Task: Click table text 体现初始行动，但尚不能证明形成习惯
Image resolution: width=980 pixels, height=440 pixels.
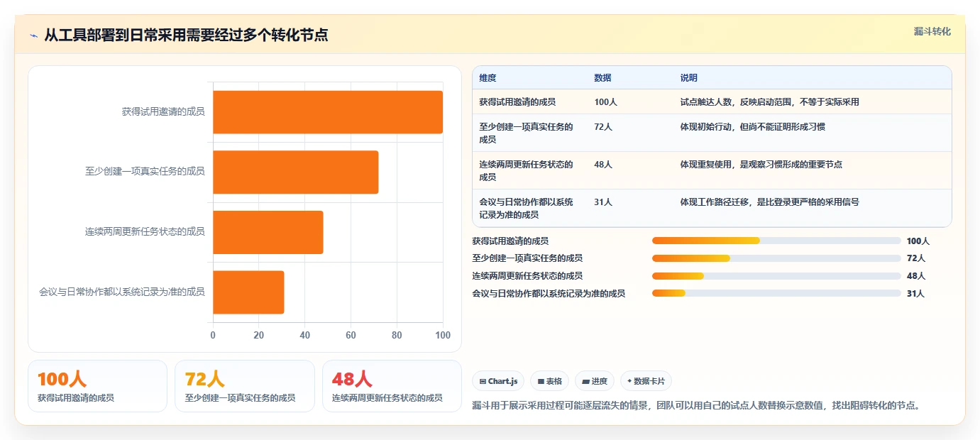Action: click(x=752, y=126)
